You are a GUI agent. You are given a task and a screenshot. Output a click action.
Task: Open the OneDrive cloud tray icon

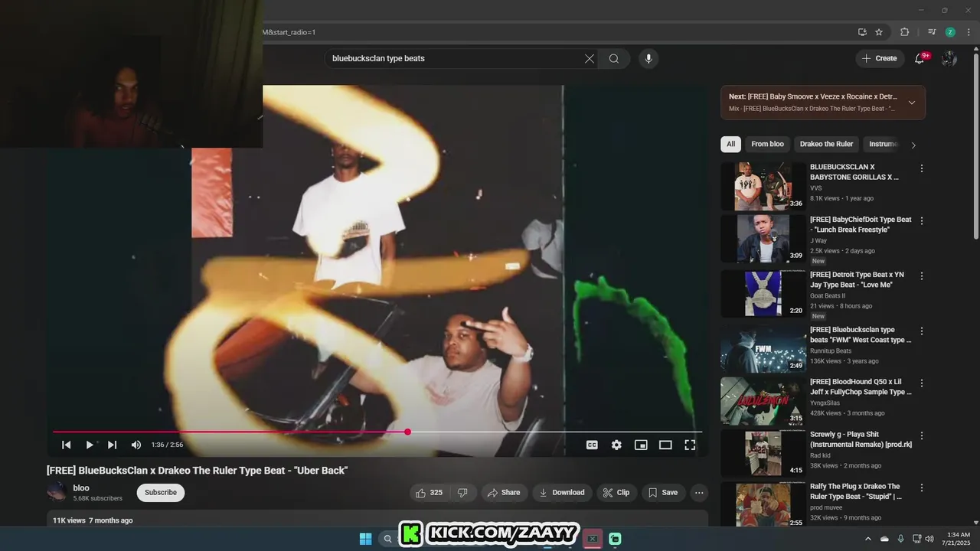click(x=884, y=539)
